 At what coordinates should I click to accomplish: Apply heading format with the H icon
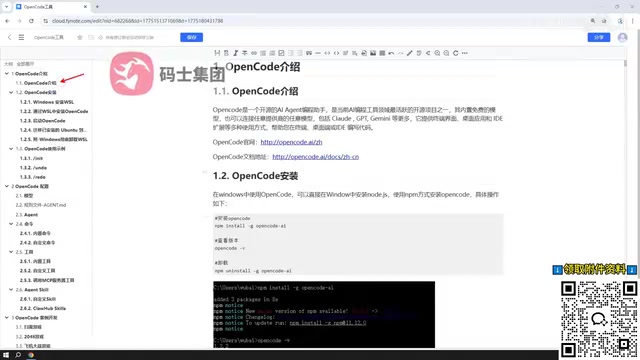217,53
